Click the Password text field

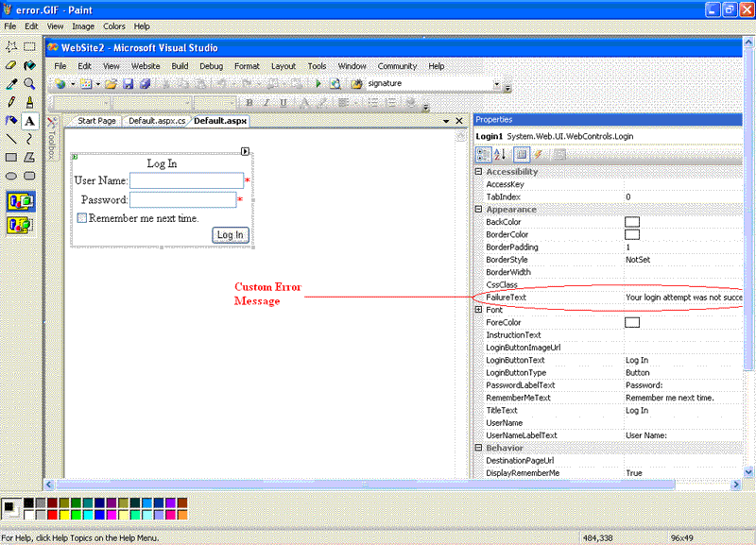pyautogui.click(x=183, y=199)
